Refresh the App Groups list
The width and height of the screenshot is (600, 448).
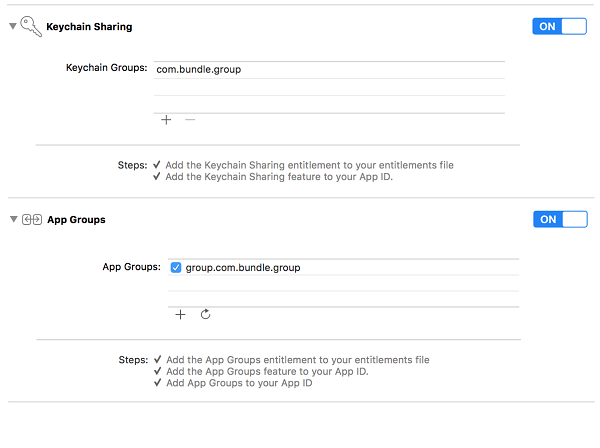pos(205,314)
